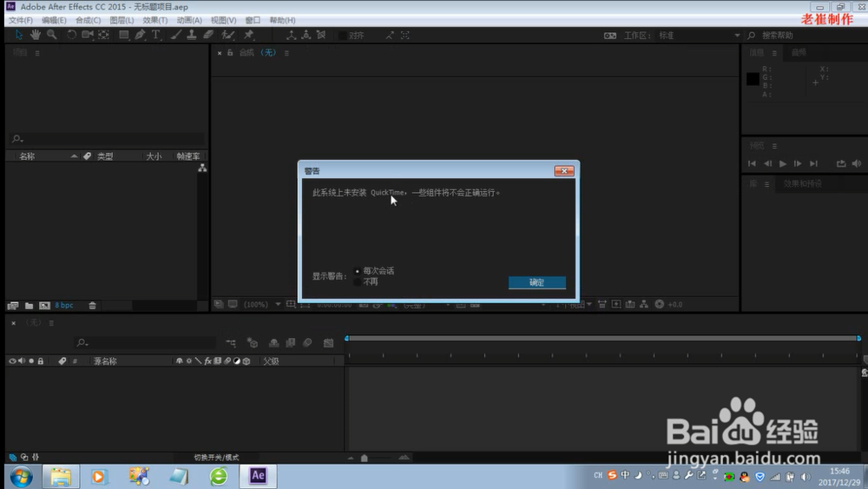Click the trash delete icon in Project panel
The height and width of the screenshot is (489, 868).
click(x=93, y=305)
